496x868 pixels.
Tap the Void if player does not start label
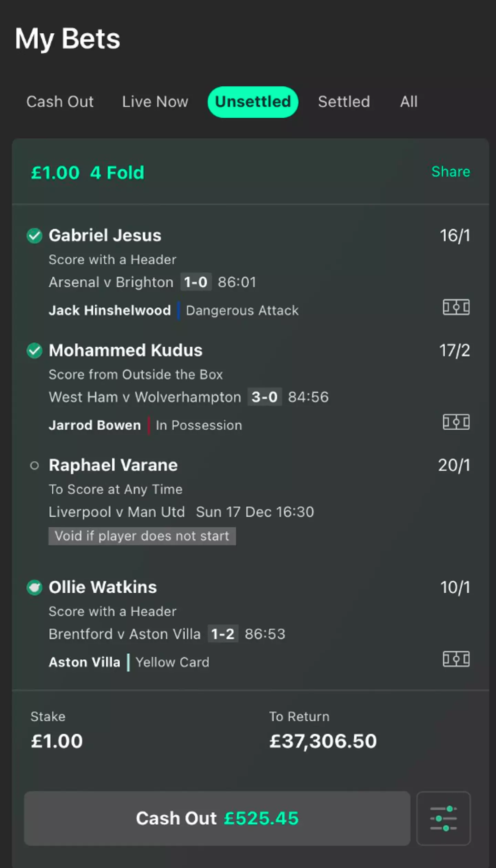142,536
